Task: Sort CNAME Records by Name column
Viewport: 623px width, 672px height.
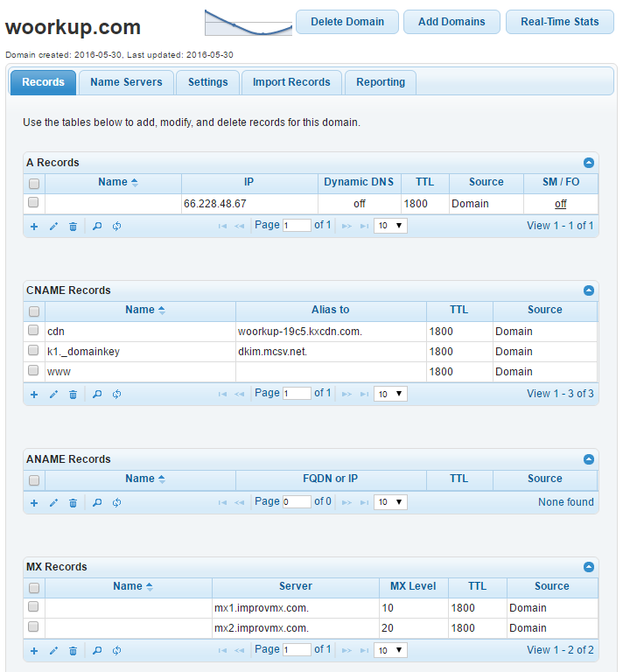Action: click(x=140, y=310)
